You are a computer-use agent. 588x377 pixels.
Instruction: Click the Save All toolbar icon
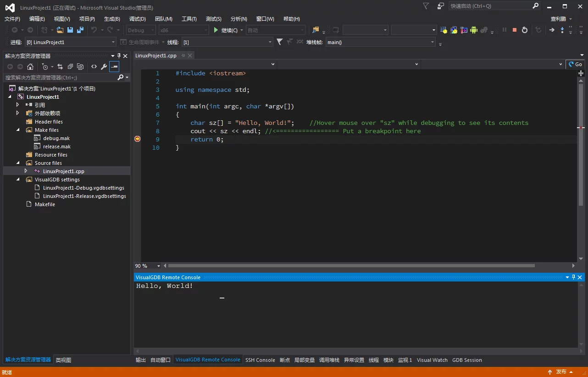pyautogui.click(x=80, y=30)
